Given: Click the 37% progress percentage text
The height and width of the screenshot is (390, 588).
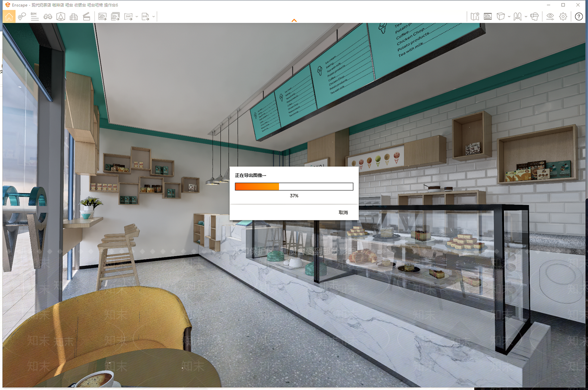Looking at the screenshot, I should point(294,196).
